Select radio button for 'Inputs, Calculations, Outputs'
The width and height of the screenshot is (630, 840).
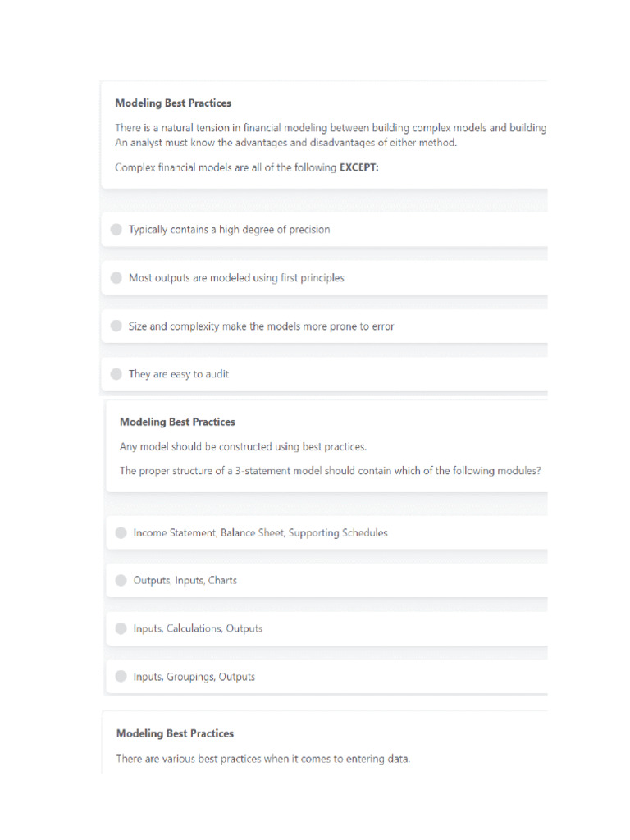[121, 629]
